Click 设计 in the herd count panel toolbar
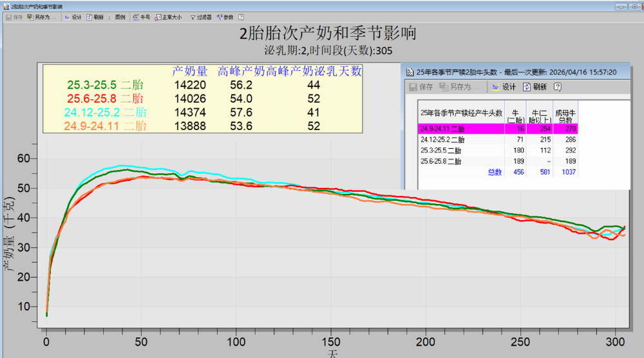The image size is (644, 358). click(504, 87)
